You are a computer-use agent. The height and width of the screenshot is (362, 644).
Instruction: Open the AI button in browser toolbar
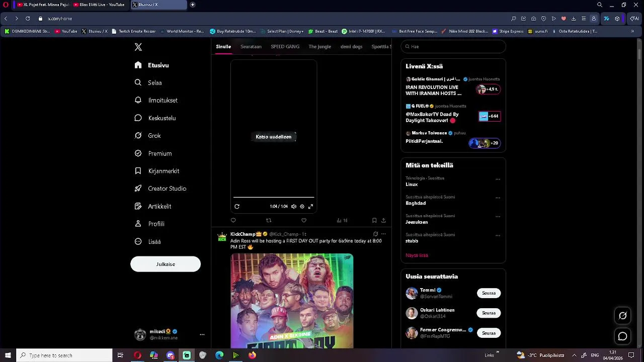pyautogui.click(x=634, y=19)
